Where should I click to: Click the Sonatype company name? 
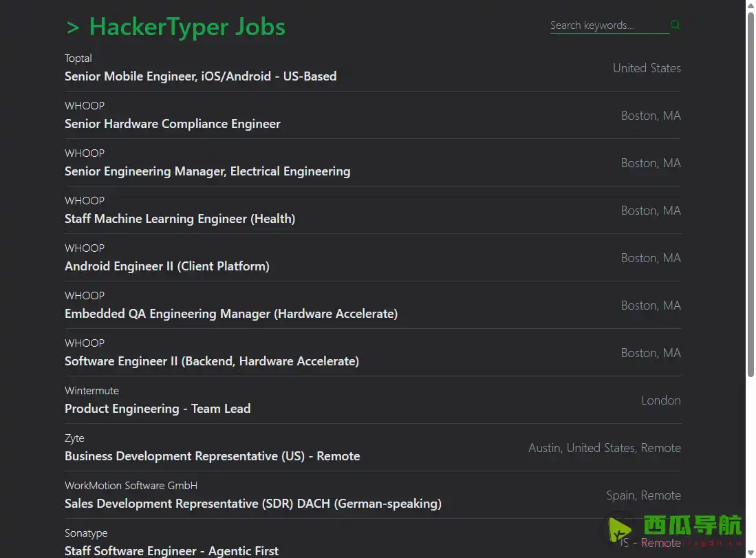click(86, 533)
